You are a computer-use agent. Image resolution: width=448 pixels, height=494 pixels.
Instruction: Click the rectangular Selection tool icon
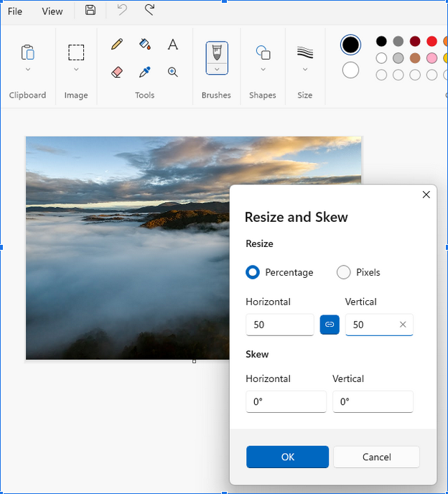(76, 52)
